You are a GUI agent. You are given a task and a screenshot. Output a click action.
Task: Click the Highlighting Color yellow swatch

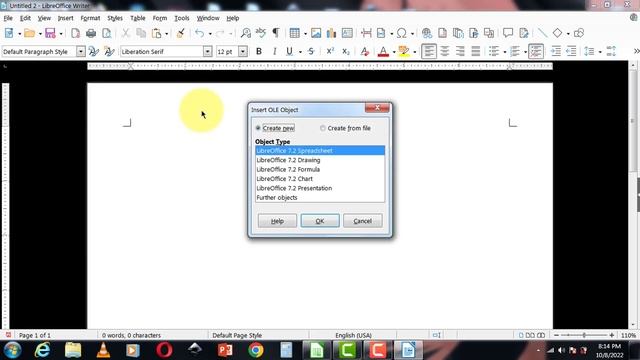coord(404,51)
